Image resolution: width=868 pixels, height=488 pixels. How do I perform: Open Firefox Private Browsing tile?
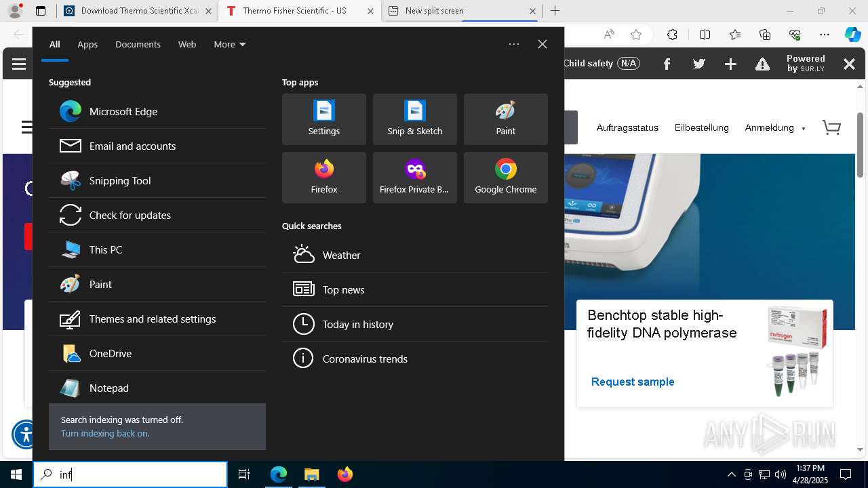415,178
